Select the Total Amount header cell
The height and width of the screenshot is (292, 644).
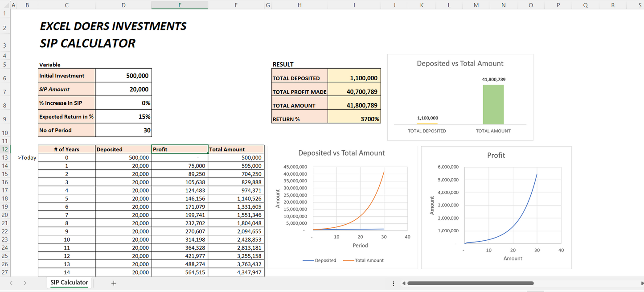point(236,149)
